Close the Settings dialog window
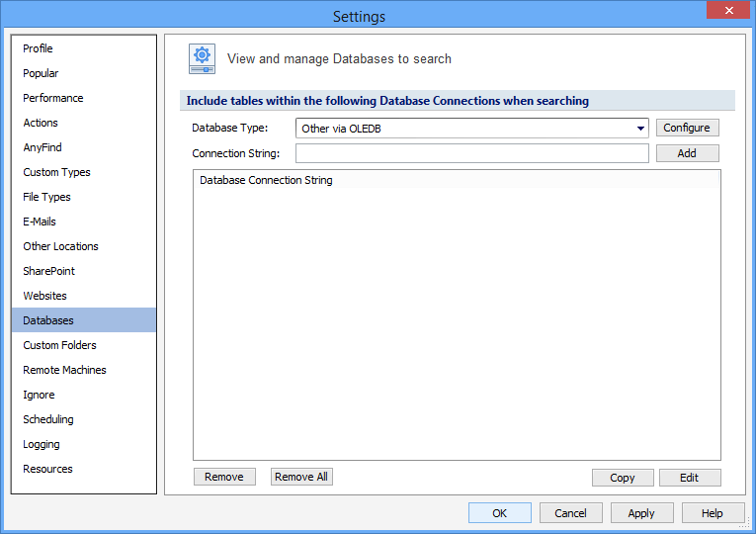 (x=729, y=11)
